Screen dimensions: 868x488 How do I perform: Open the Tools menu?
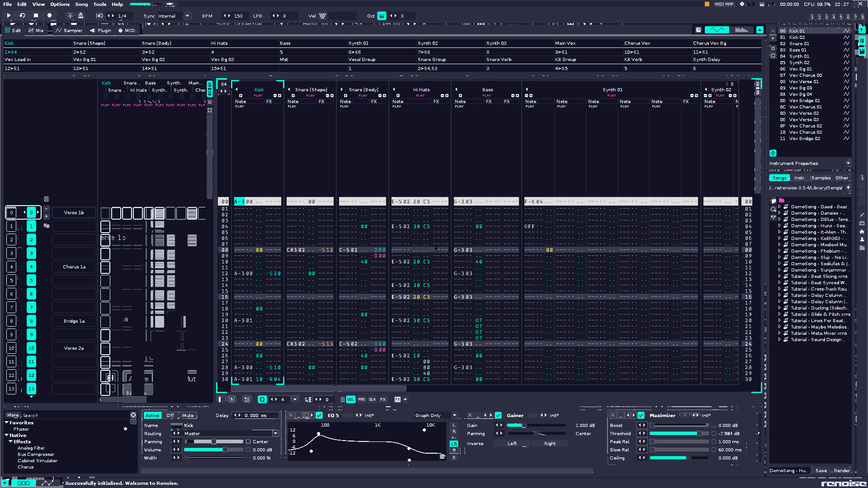point(100,4)
